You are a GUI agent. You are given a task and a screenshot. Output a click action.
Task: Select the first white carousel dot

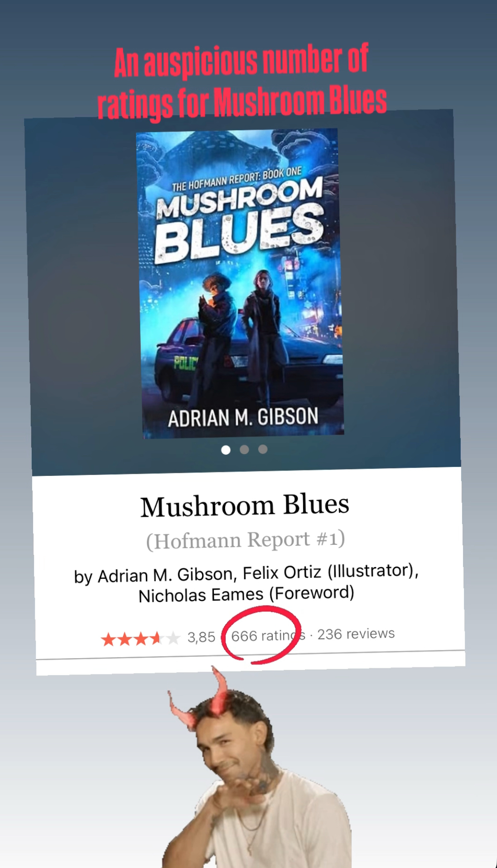coord(226,450)
